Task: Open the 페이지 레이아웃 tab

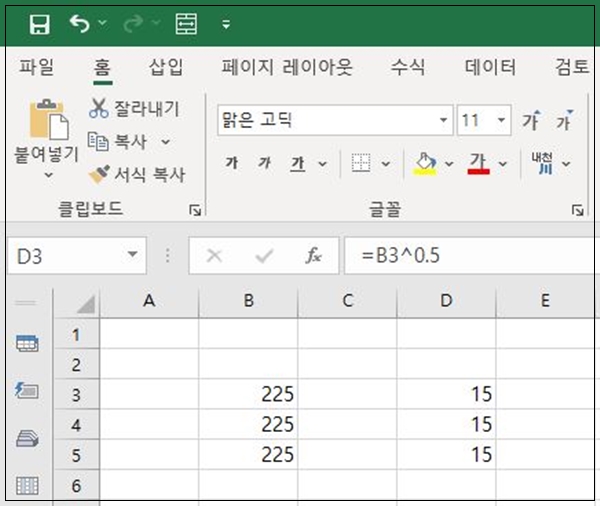Action: click(x=287, y=67)
